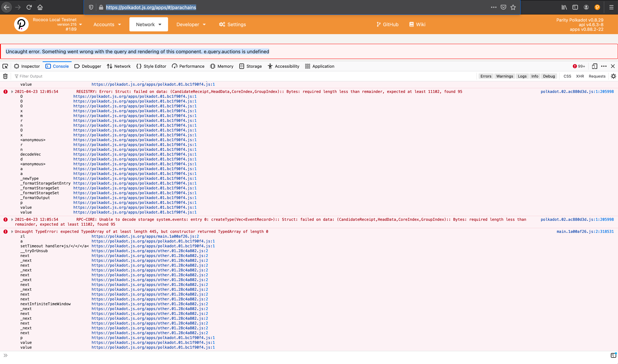Bookmark this page using the star icon
Viewport: 618px width, 364px height.
pyautogui.click(x=513, y=7)
